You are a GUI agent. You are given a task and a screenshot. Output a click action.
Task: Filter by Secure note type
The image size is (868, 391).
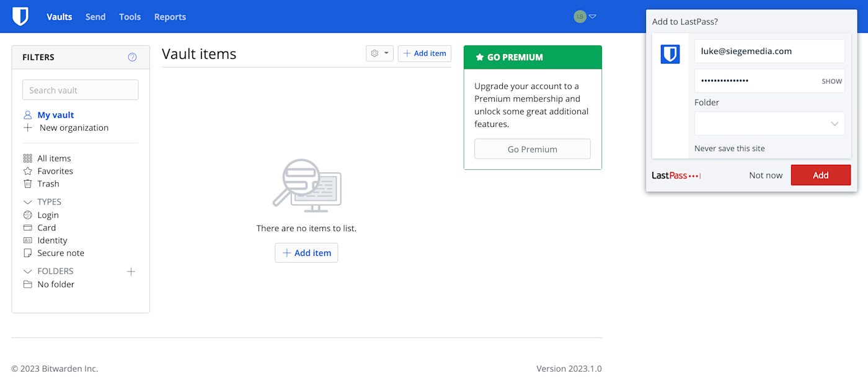pyautogui.click(x=61, y=253)
